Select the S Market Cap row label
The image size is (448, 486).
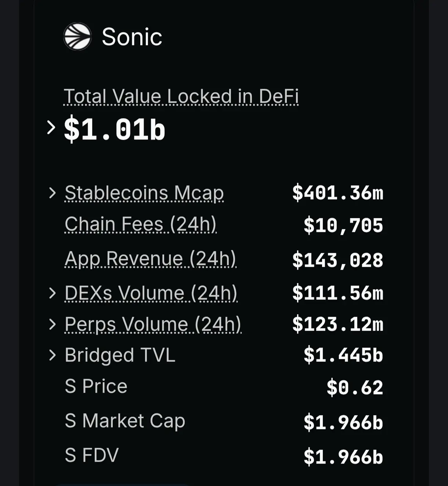point(125,421)
